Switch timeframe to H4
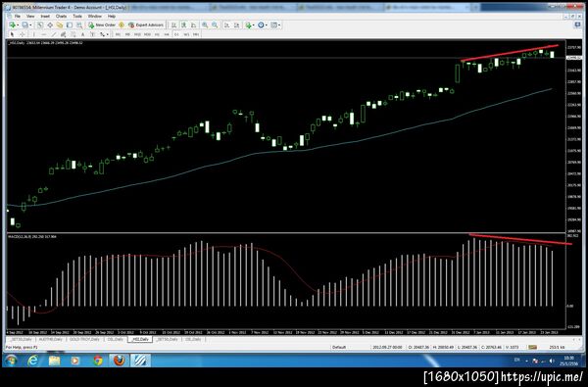 tap(167, 34)
